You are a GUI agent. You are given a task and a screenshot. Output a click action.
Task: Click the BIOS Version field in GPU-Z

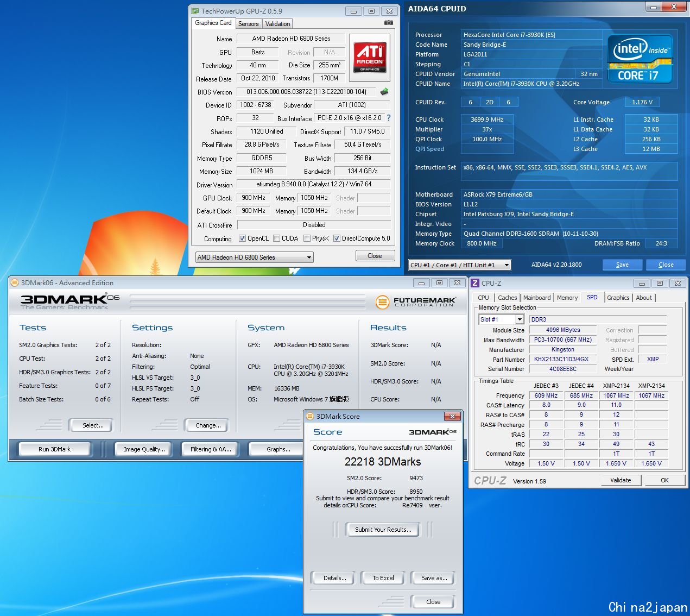tap(306, 92)
